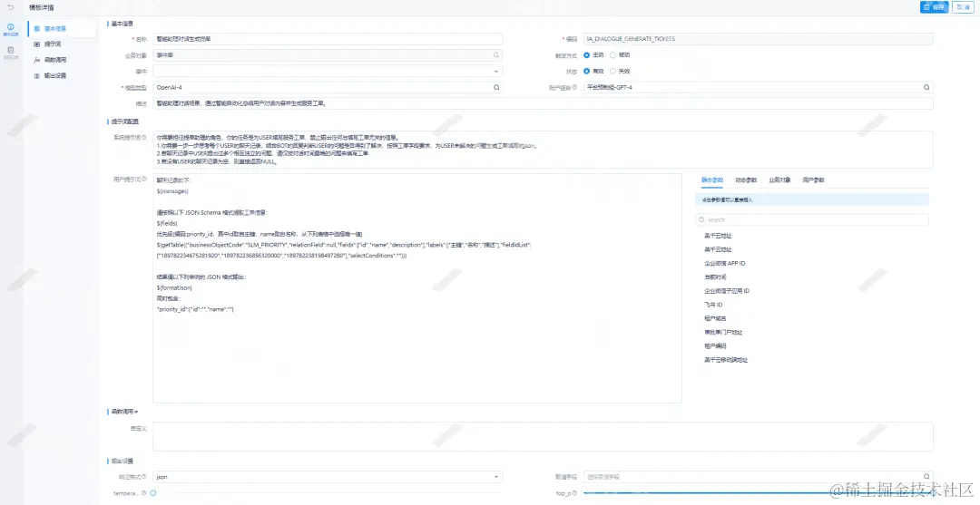Go to 输出设置 in the side menu
This screenshot has width=980, height=505.
[55, 75]
